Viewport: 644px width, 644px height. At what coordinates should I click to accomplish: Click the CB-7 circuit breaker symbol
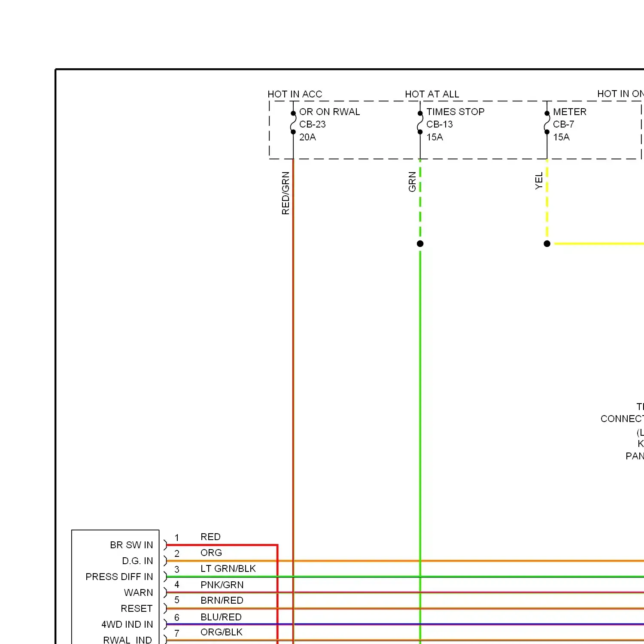[x=547, y=123]
